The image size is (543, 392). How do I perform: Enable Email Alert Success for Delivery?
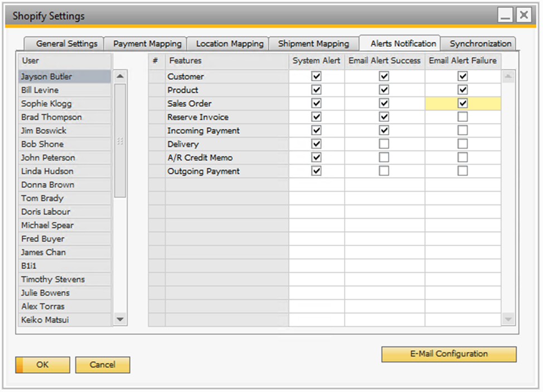(x=384, y=144)
